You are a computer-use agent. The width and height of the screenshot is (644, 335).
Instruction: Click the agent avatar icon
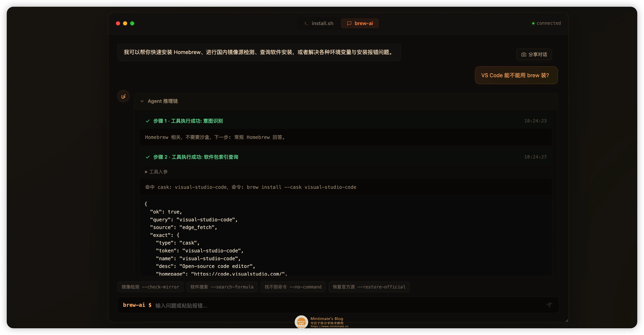[x=123, y=96]
